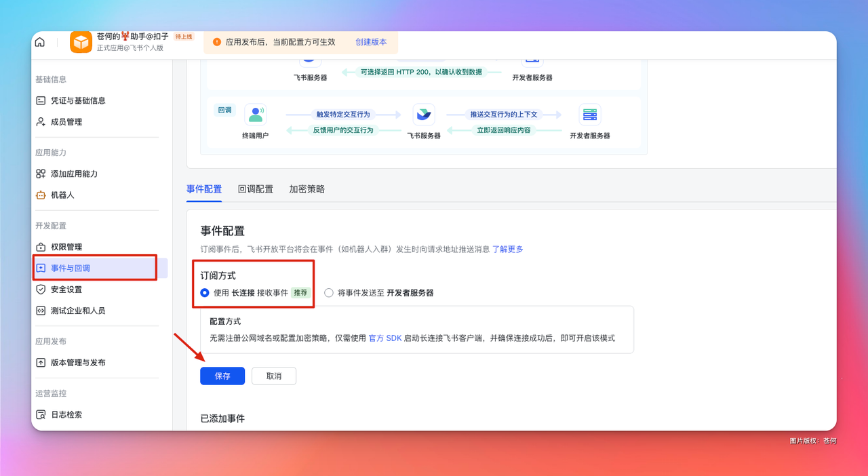Click the 机器人 robot icon
868x476 pixels.
(41, 195)
